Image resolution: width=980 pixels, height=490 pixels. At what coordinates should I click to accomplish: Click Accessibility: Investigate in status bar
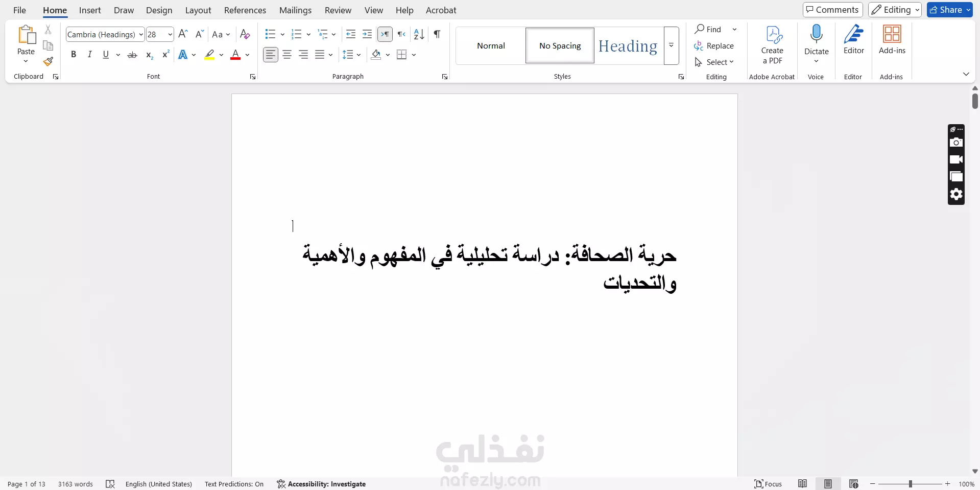(x=321, y=484)
